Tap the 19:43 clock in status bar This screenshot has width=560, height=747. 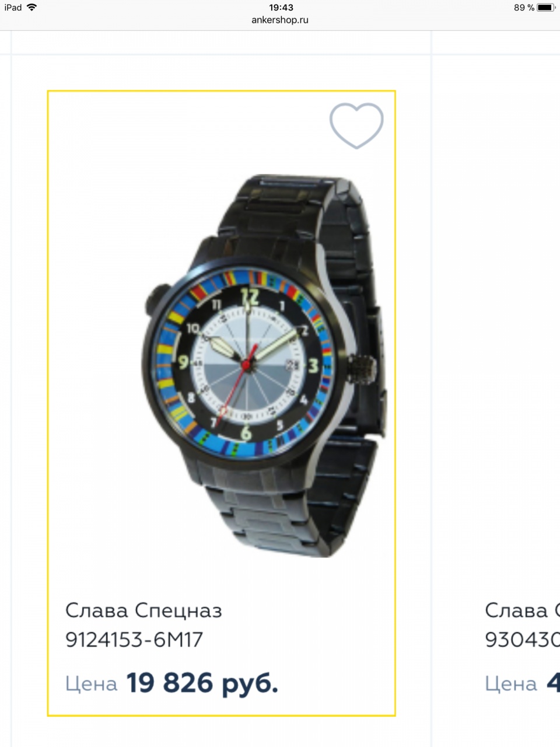281,8
